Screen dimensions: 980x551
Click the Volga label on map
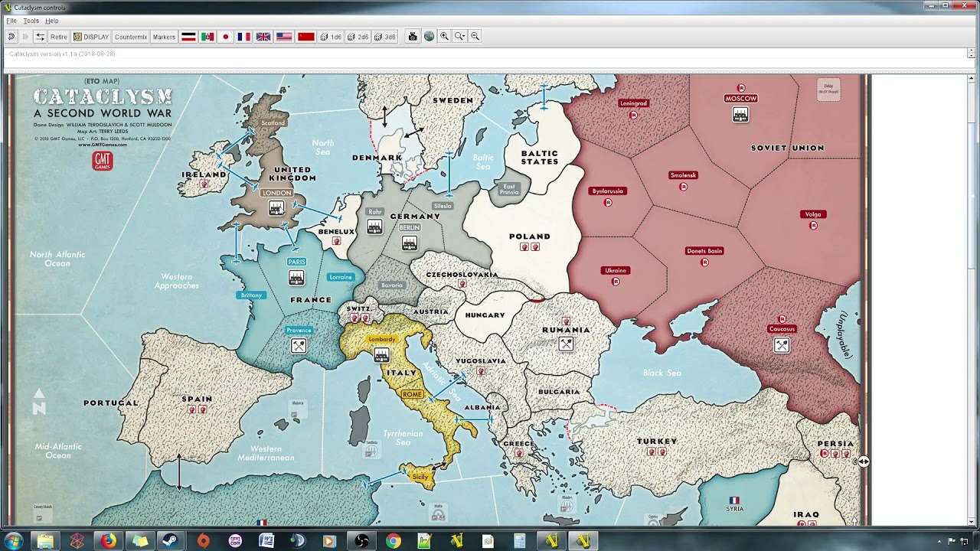pyautogui.click(x=813, y=214)
